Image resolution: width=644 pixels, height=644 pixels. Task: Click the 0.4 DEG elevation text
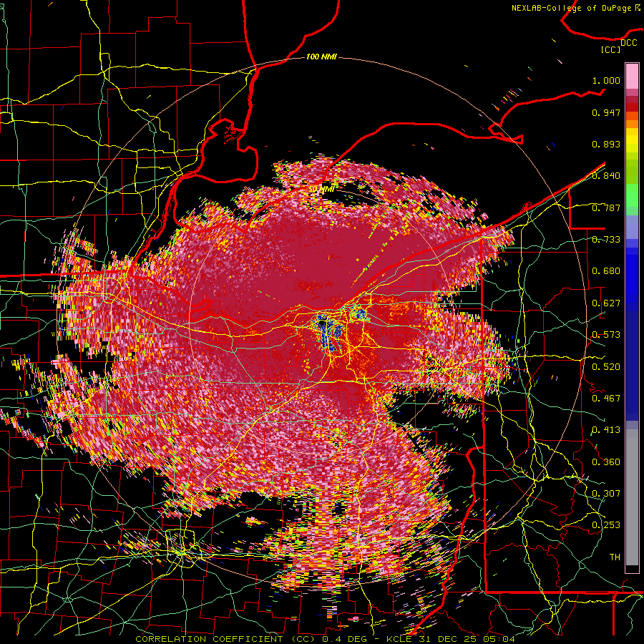tap(345, 639)
